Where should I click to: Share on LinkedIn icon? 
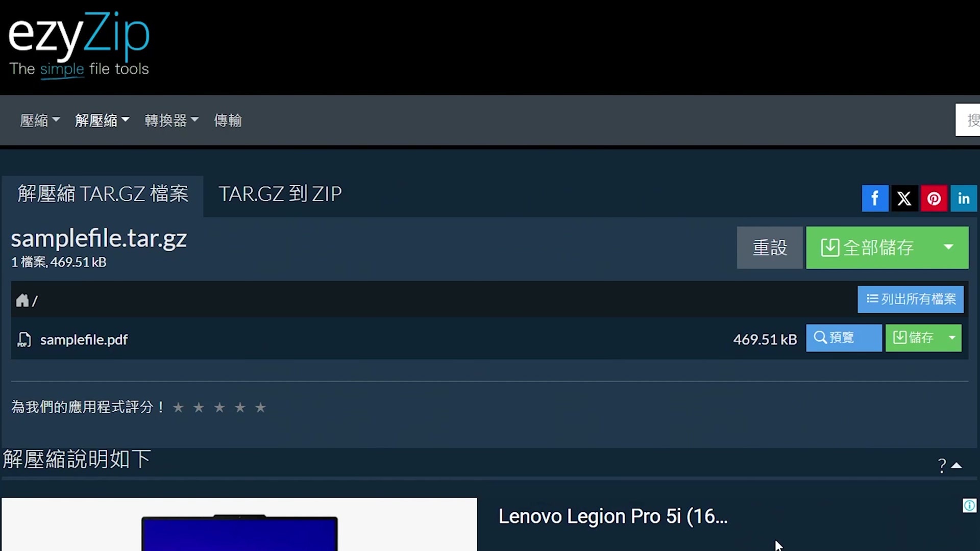point(964,198)
